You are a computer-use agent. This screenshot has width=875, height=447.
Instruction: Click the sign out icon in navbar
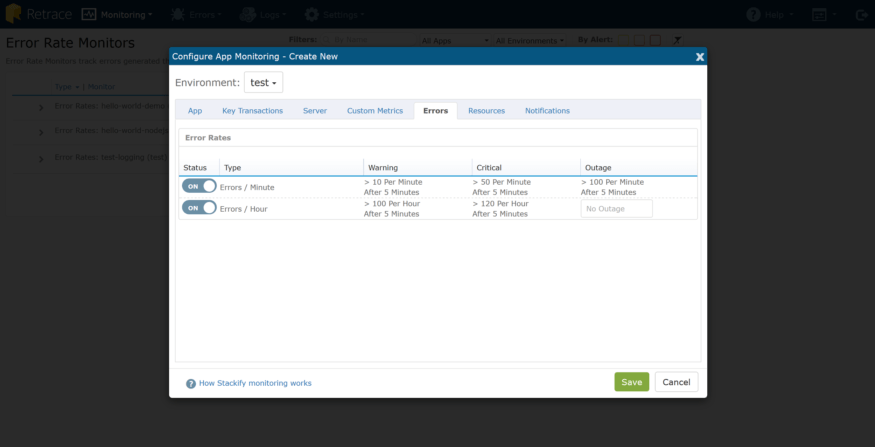click(x=861, y=15)
